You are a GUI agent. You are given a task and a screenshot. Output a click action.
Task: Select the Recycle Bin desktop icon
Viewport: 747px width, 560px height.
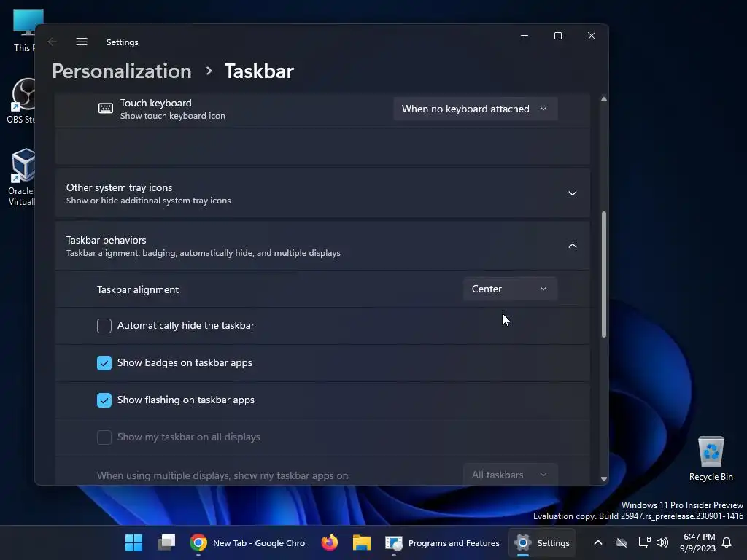(711, 459)
